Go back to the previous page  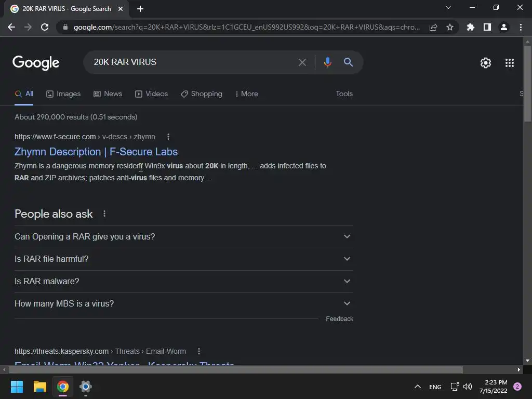tap(11, 27)
